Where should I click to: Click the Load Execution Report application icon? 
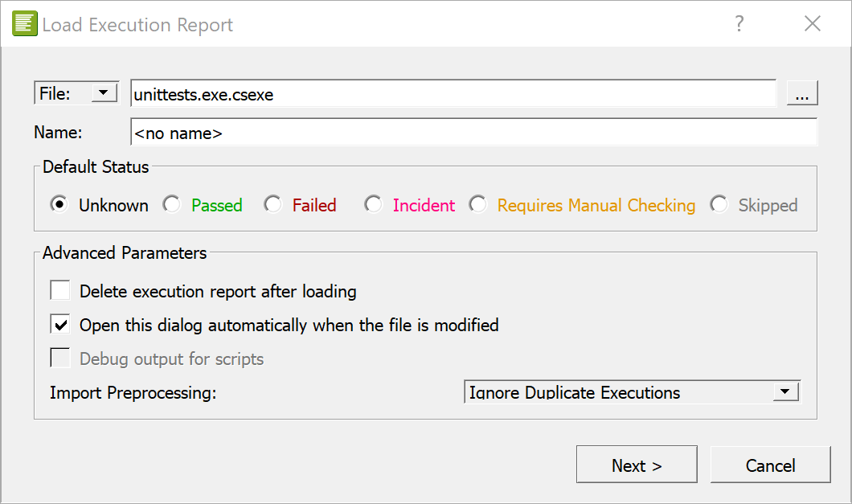pos(24,23)
